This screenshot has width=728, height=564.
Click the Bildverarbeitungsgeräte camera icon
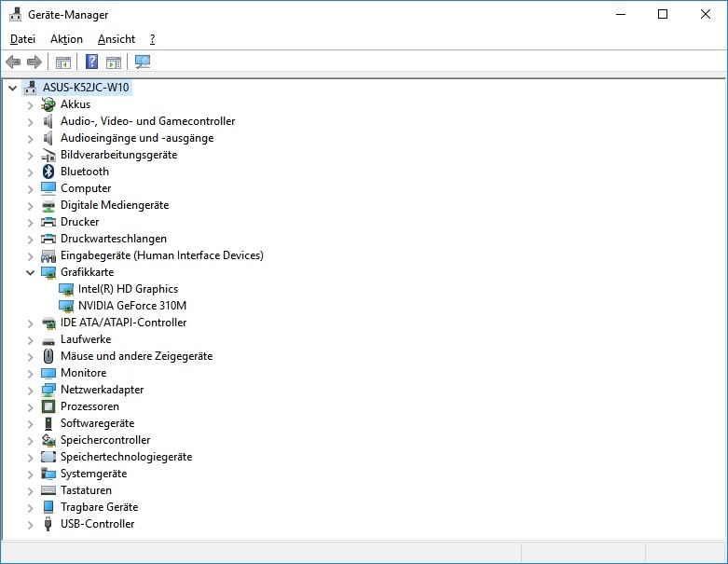point(48,155)
